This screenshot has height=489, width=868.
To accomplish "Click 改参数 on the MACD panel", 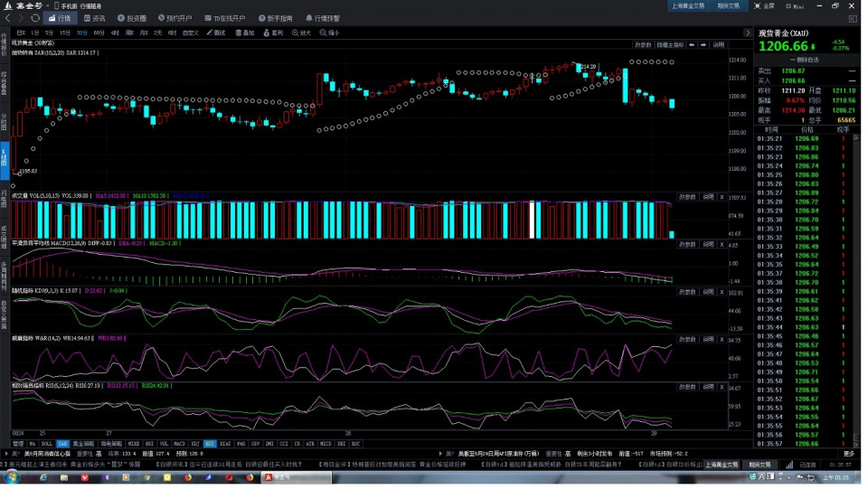I will click(687, 244).
